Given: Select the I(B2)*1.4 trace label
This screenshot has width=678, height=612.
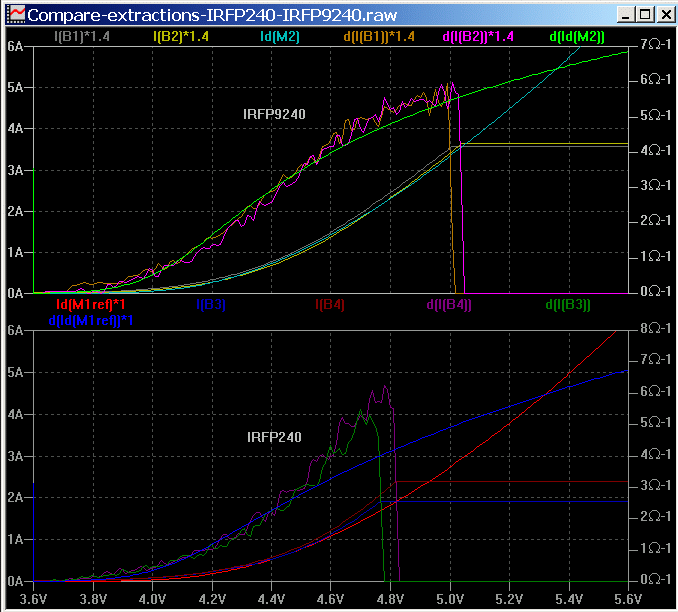Looking at the screenshot, I should click(181, 36).
